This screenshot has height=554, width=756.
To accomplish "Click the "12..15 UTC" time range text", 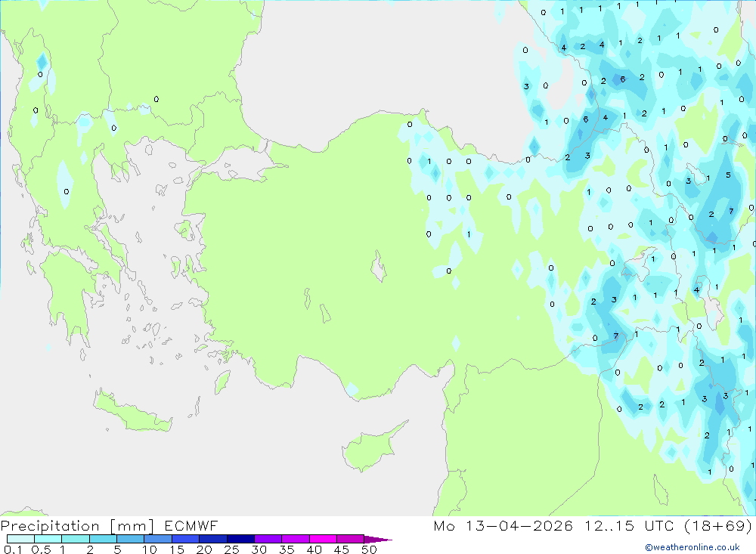I will point(629,525).
